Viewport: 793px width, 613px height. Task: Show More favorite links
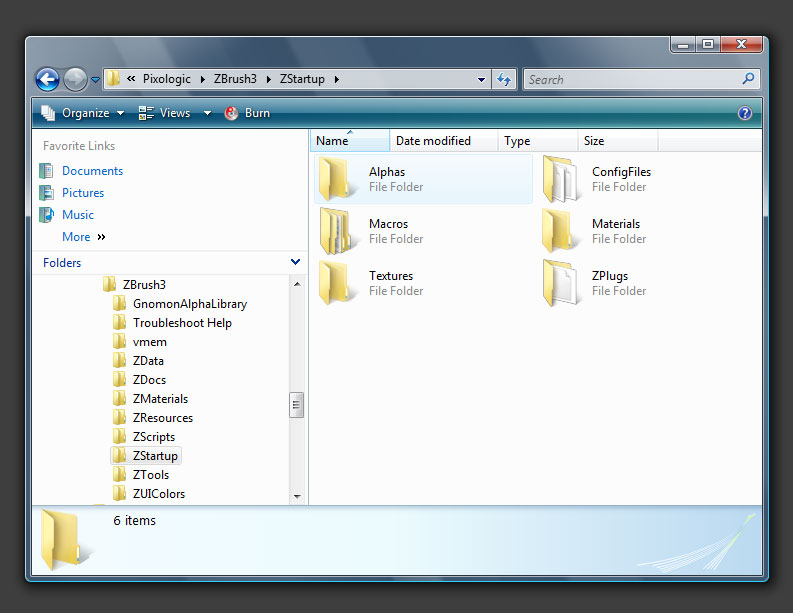point(76,237)
